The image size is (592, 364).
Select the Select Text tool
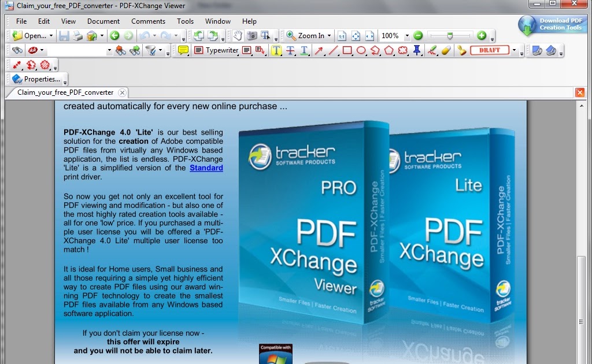point(266,35)
